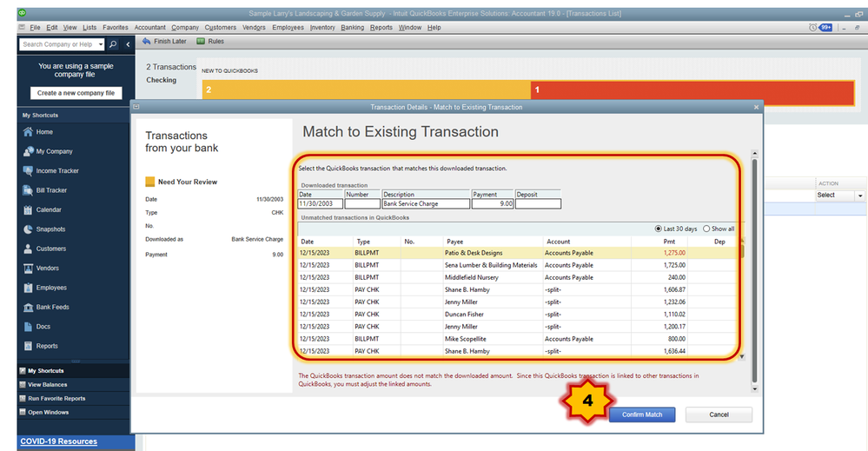Screen dimensions: 868x451
Task: Select the Middlefield Nursery row
Action: 518,277
